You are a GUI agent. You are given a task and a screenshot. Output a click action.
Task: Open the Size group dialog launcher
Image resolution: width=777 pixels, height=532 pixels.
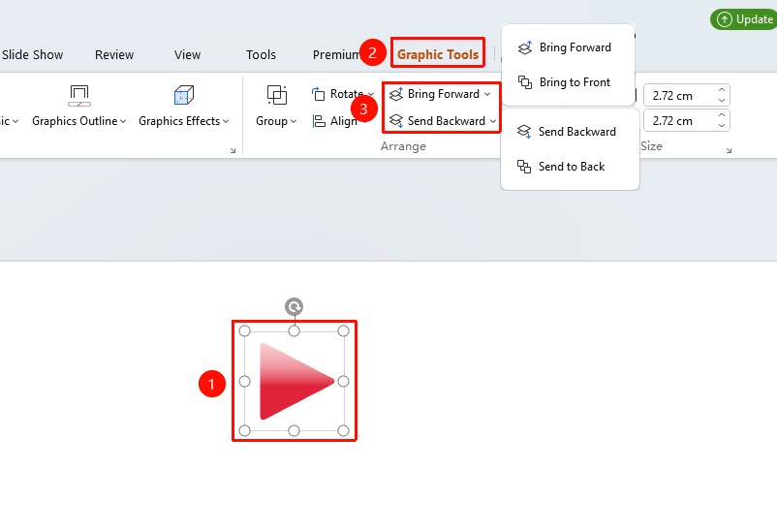729,151
